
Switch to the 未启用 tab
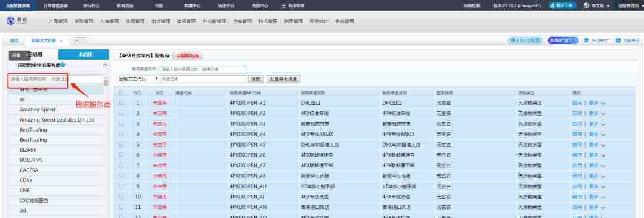[x=84, y=55]
